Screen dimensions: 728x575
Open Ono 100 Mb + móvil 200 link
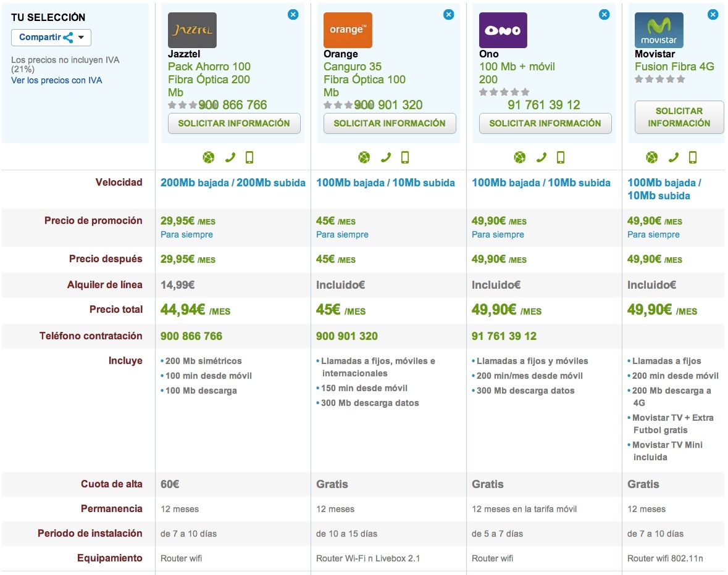click(517, 73)
